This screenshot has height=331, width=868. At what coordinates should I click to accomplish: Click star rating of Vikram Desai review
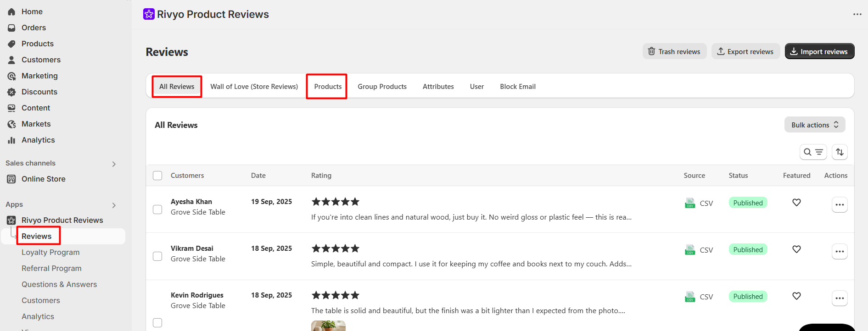336,248
